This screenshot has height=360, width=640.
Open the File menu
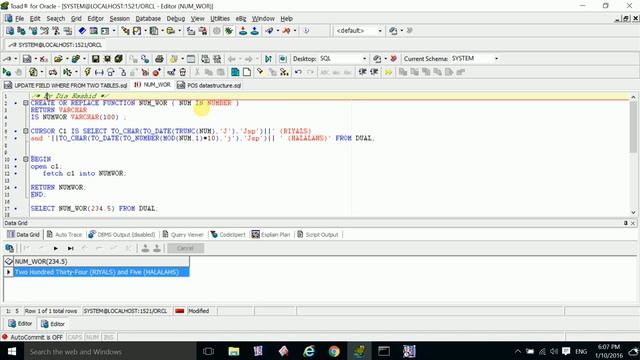pos(19,18)
